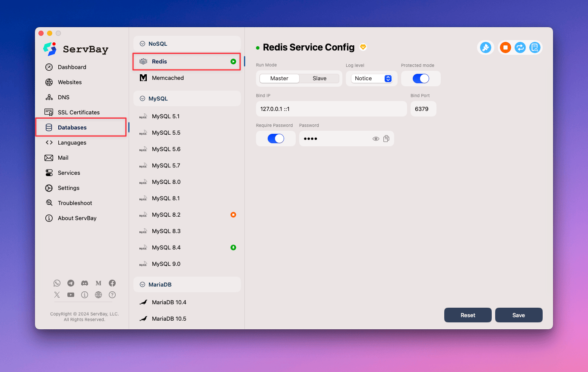
Task: Reset the Redis configuration
Action: pos(468,315)
